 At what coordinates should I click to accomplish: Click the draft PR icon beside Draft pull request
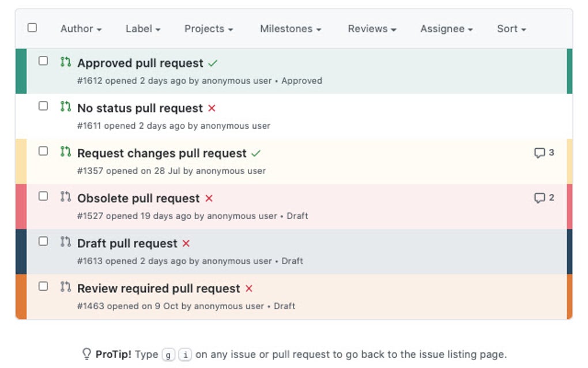point(66,242)
